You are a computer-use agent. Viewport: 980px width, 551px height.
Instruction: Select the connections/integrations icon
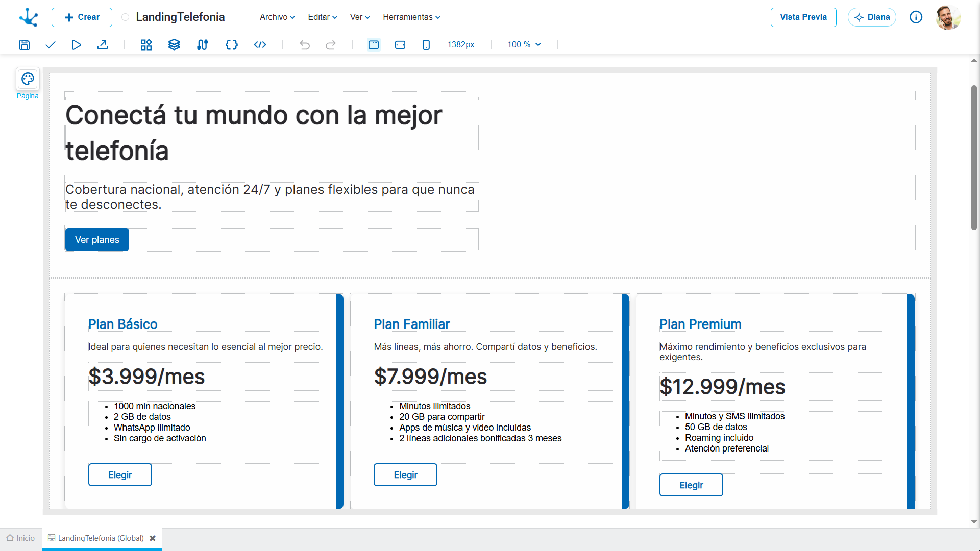click(202, 45)
